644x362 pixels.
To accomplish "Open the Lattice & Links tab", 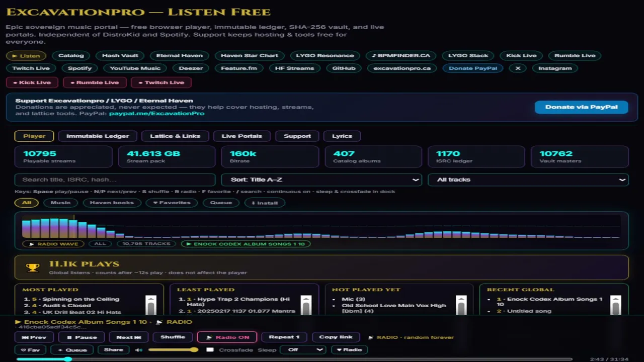I will click(x=175, y=136).
